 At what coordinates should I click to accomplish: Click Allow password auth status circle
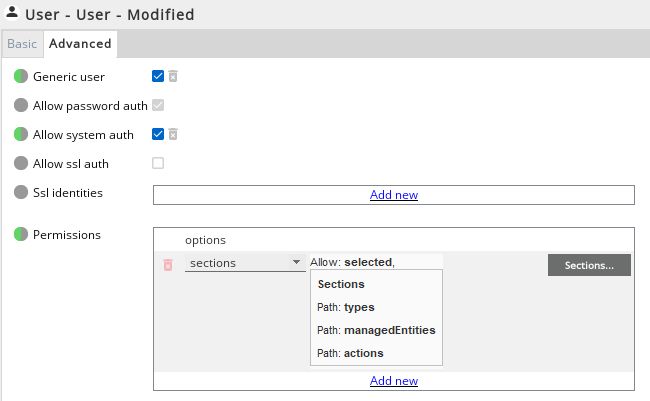[x=21, y=105]
